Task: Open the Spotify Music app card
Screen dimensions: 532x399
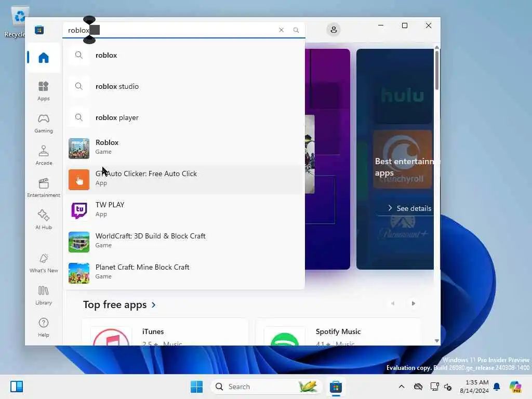Action: pyautogui.click(x=338, y=332)
